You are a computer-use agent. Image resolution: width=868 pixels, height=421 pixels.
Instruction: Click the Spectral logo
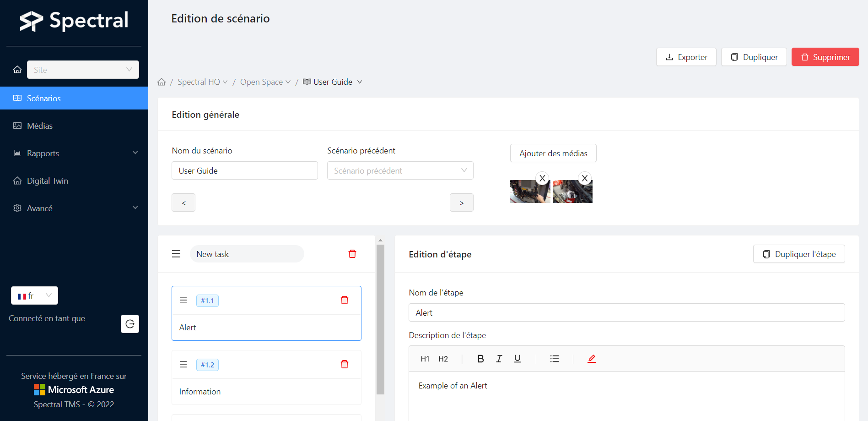pos(74,21)
